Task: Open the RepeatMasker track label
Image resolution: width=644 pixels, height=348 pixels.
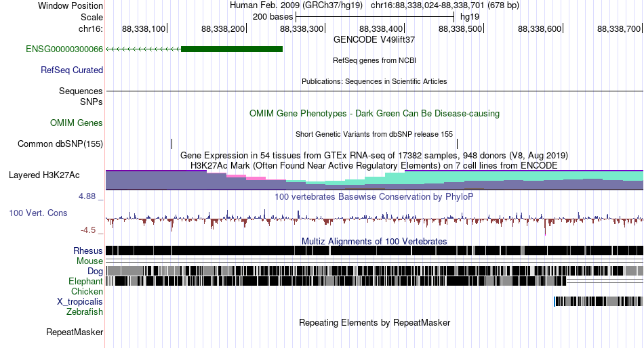Action: click(75, 332)
